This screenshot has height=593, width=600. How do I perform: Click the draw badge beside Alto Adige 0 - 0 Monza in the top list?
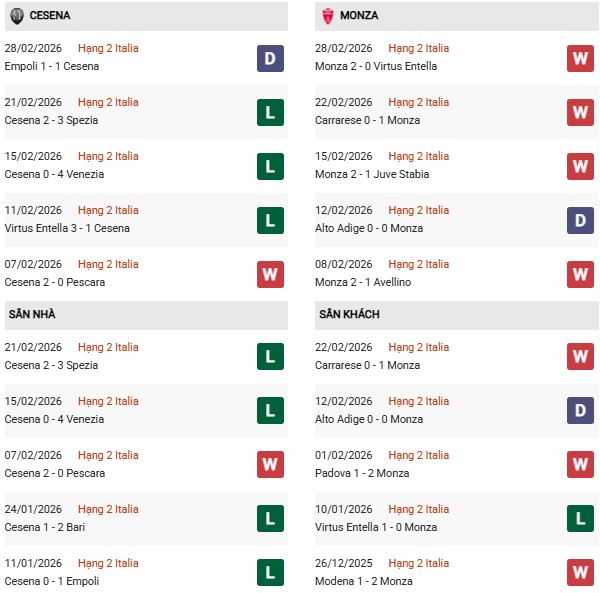tap(580, 220)
